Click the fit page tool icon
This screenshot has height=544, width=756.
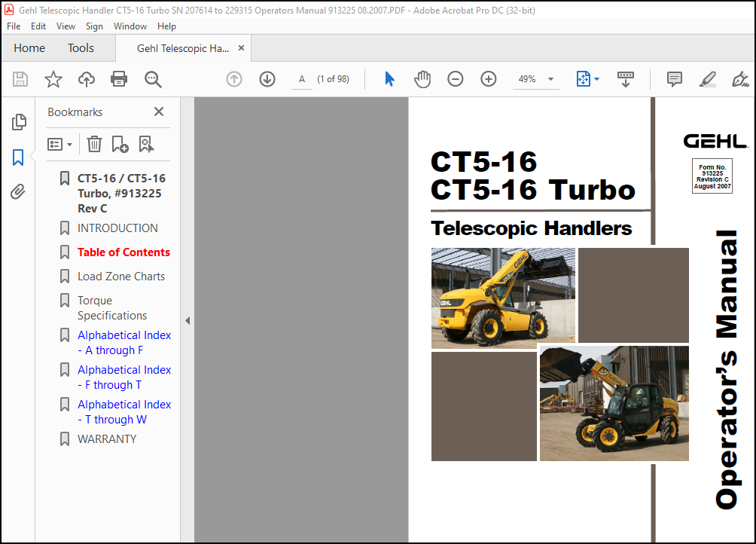click(583, 79)
